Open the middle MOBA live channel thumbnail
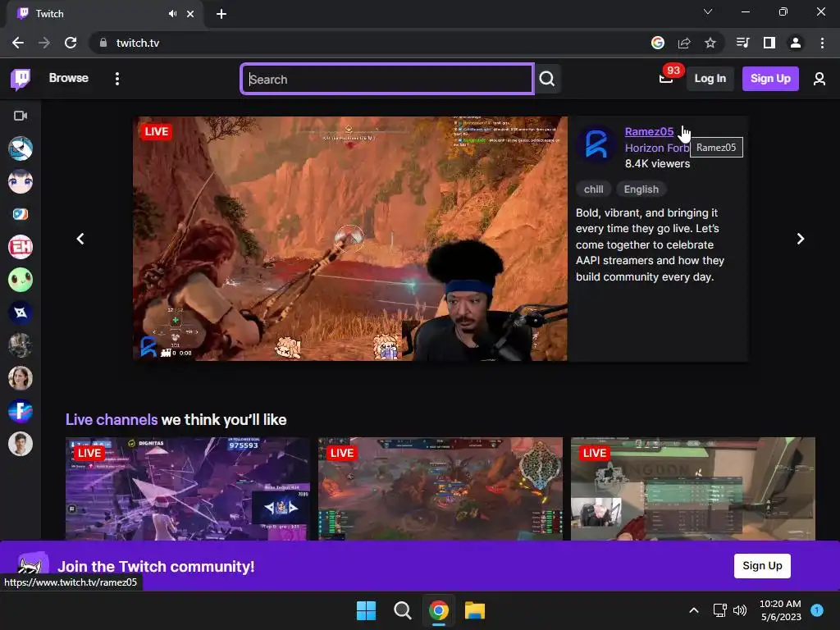 [441, 489]
